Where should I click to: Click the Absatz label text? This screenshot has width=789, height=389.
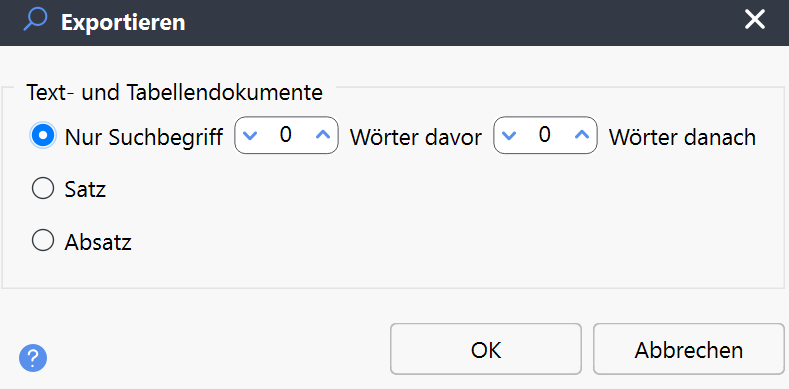pos(98,242)
